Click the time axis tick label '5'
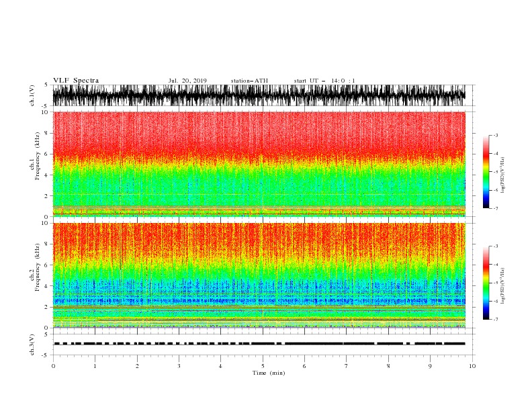Image resolution: width=532 pixels, height=411 pixels. click(x=263, y=366)
